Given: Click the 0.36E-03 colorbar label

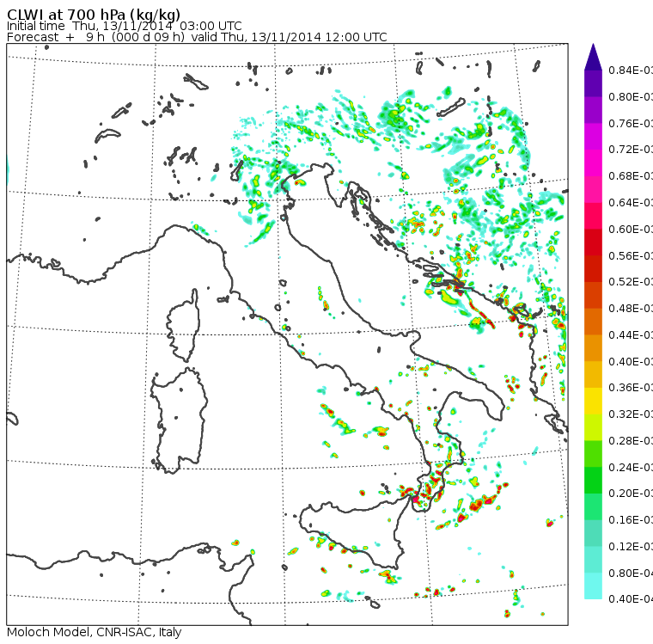Looking at the screenshot, I should click(631, 388).
